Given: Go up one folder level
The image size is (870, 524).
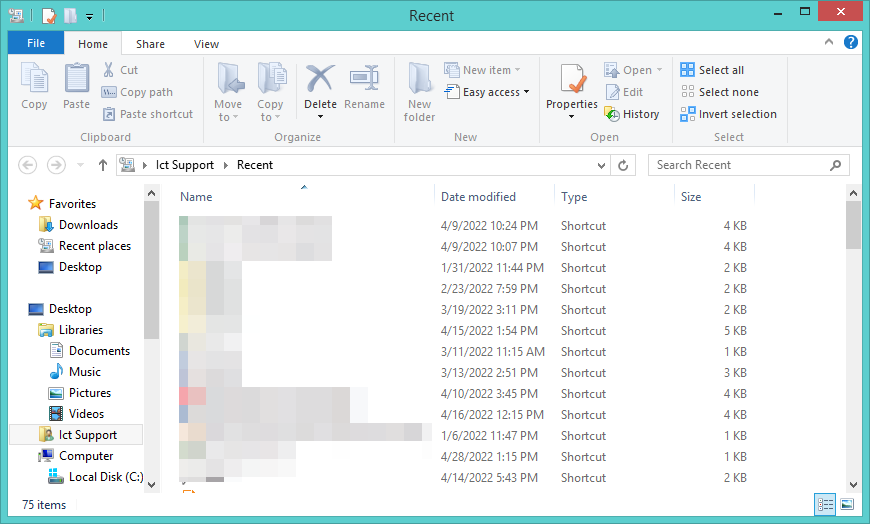Looking at the screenshot, I should (103, 165).
